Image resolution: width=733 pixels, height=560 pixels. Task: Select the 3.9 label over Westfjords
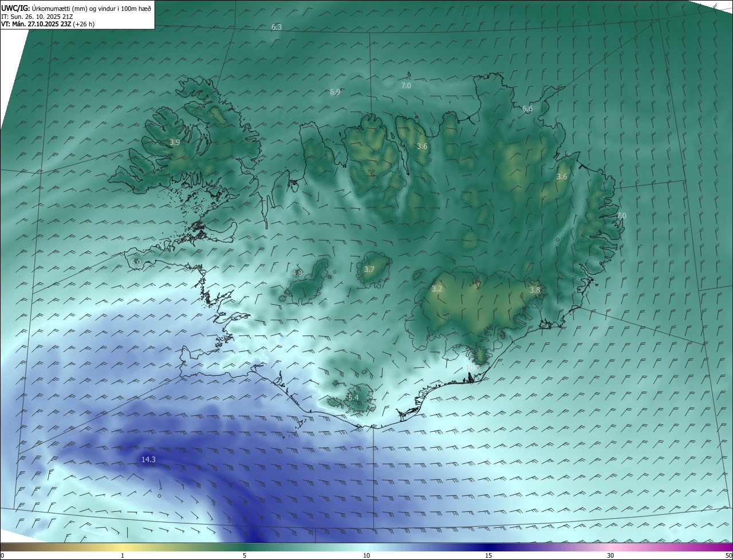[175, 142]
